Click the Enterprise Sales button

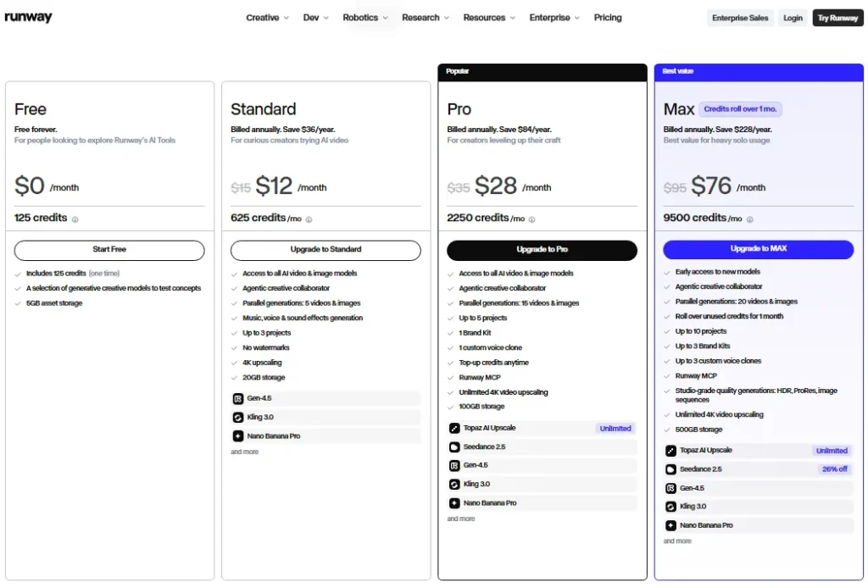[740, 18]
